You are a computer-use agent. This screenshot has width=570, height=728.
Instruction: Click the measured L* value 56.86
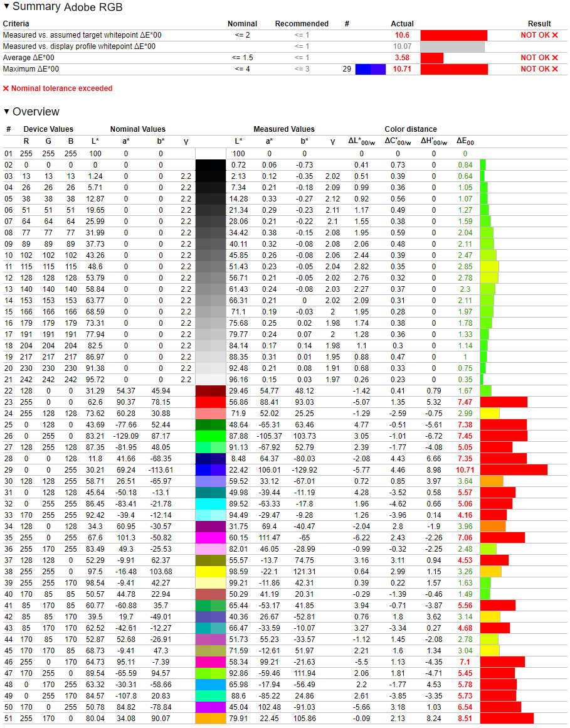(238, 402)
